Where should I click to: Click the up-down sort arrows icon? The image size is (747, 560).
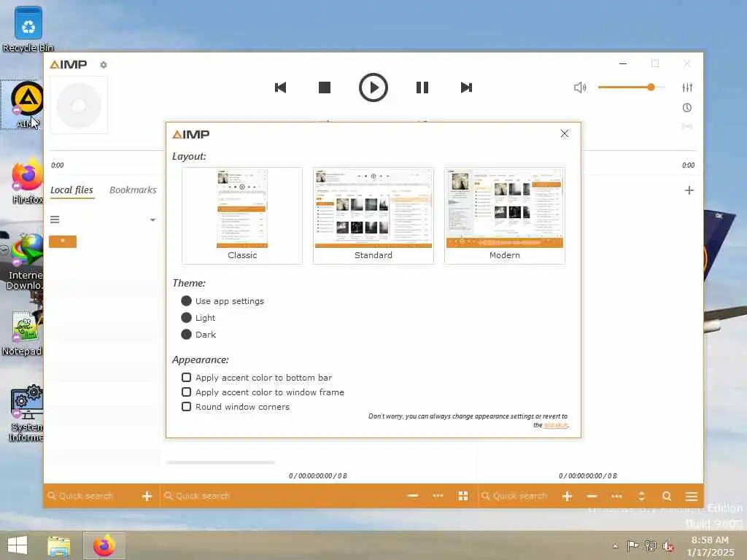641,496
